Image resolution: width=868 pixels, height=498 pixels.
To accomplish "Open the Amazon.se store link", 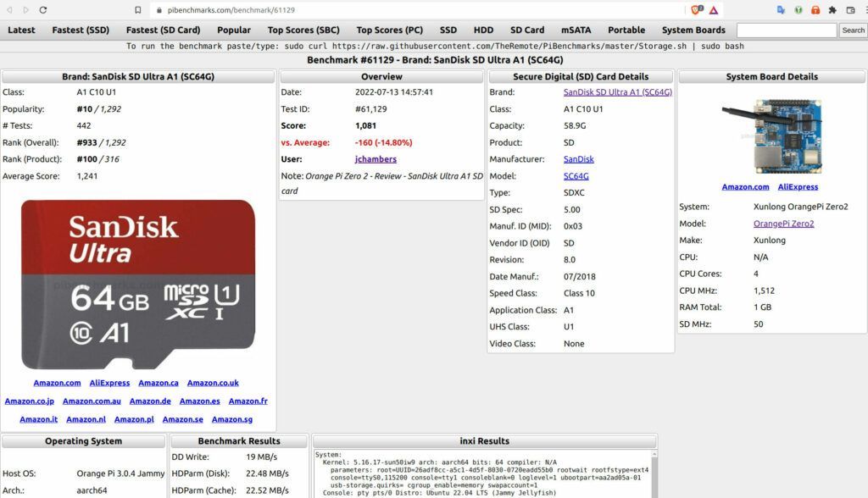I will [183, 419].
